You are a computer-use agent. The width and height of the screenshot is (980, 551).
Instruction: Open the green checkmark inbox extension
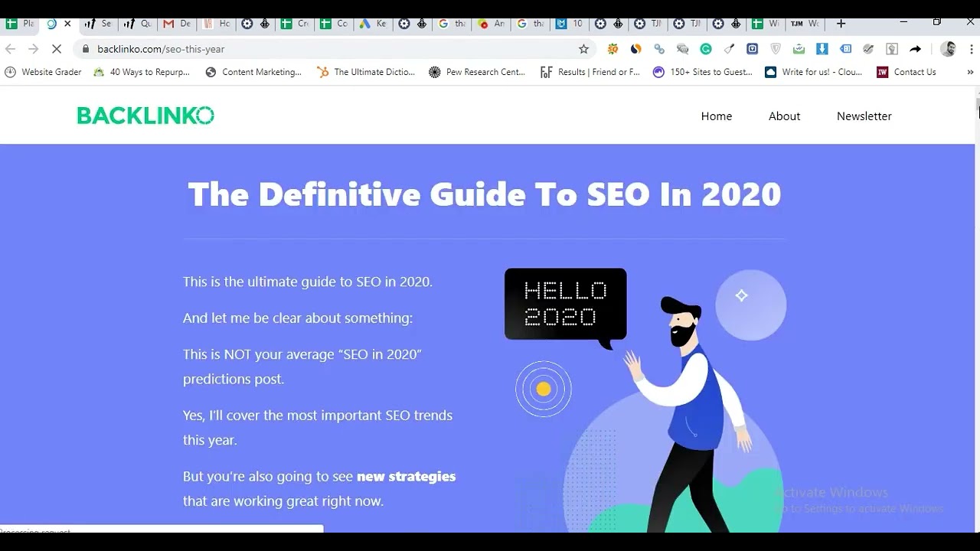tap(799, 49)
